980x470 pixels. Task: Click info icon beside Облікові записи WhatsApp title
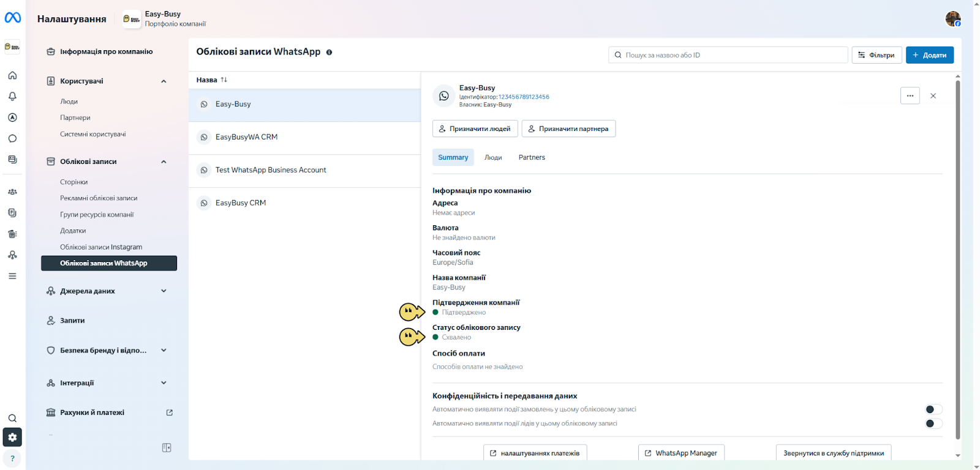click(x=329, y=52)
